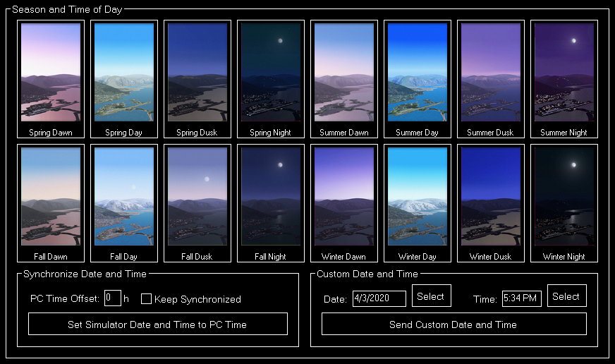Pick the Spring Night scene
615x364 pixels.
[271, 79]
